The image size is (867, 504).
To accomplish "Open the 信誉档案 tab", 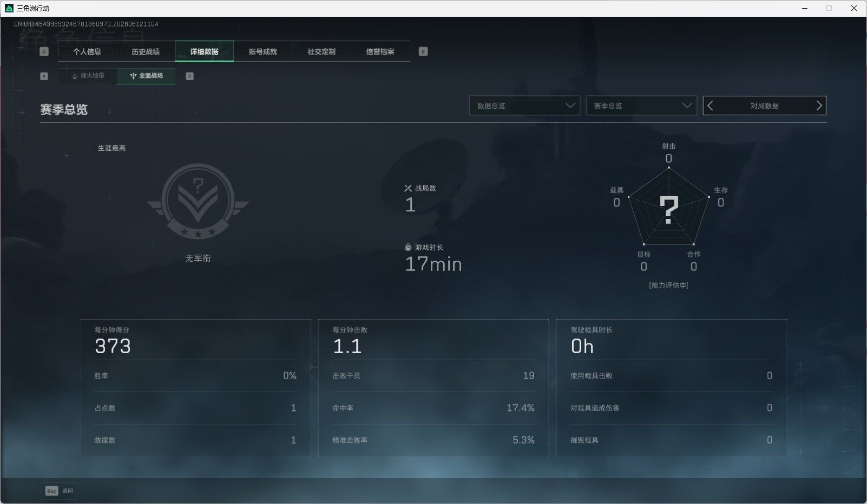I will (380, 51).
